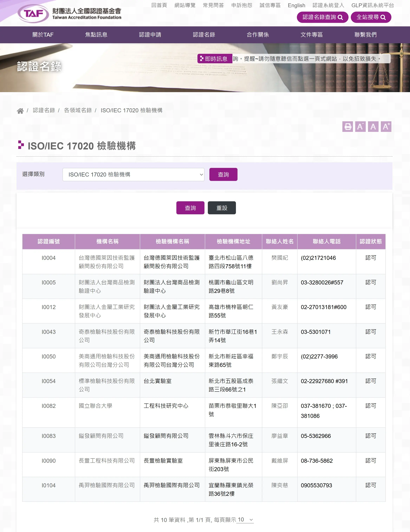Open 誠信專區 link
Viewport: 410px width, 532px height.
pos(270,5)
